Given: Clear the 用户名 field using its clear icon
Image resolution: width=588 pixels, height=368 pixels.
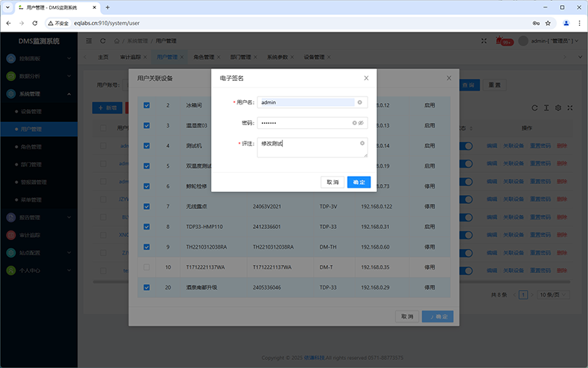Looking at the screenshot, I should coord(359,102).
